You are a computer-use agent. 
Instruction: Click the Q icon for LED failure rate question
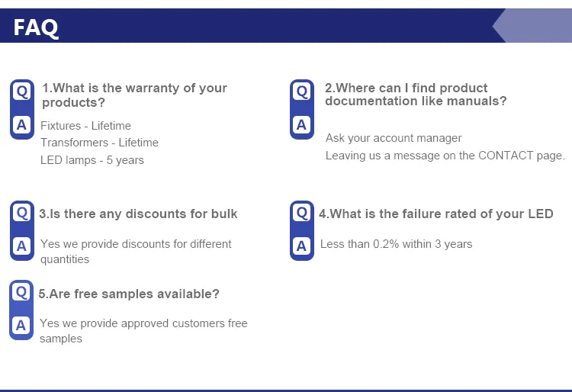pyautogui.click(x=302, y=213)
